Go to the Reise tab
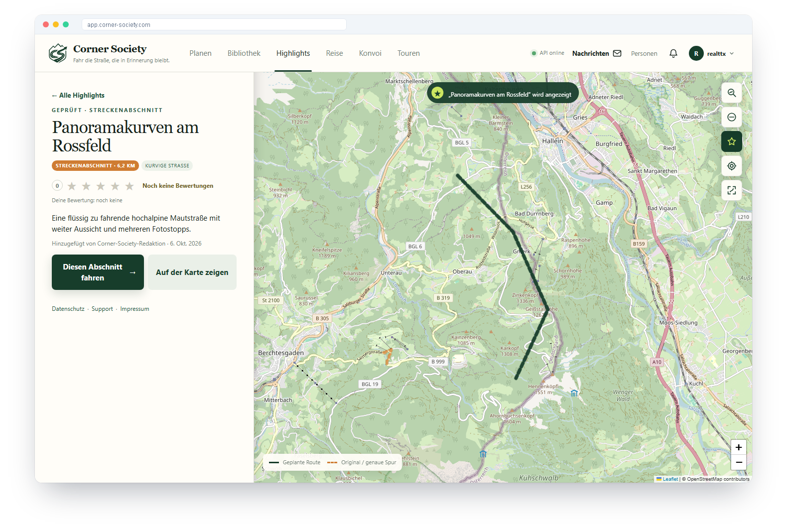Viewport: 787px width, 532px height. (334, 53)
